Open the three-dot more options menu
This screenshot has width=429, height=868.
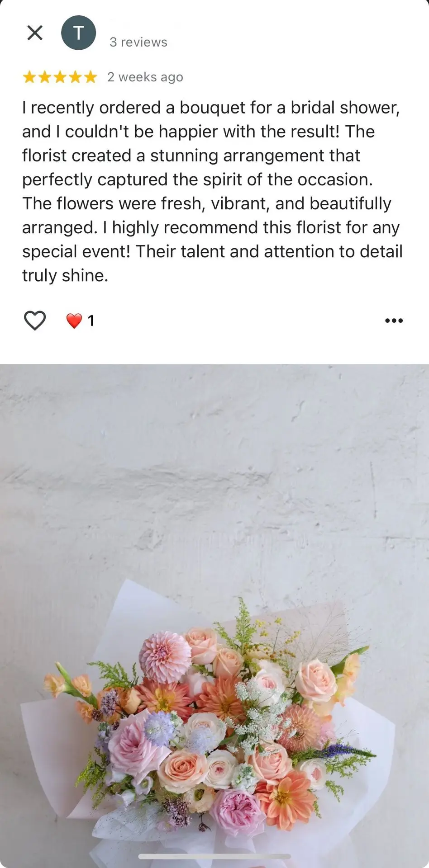point(394,321)
